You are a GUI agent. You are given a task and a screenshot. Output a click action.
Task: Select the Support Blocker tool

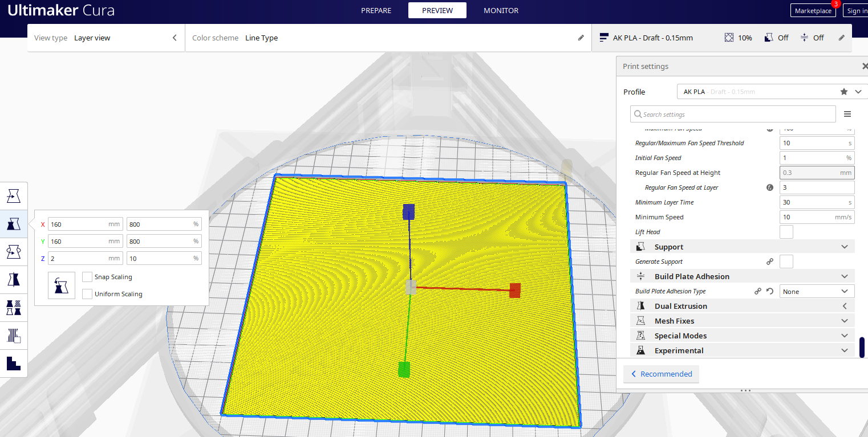(14, 335)
